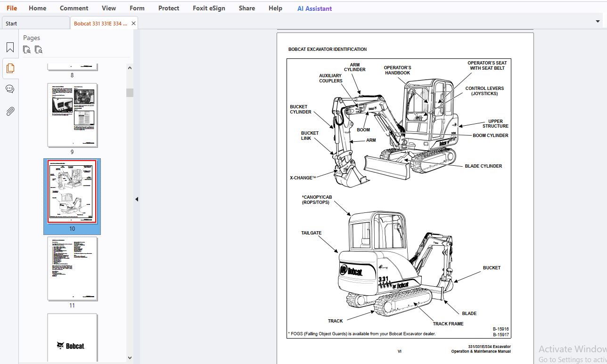Click the TAILGATE label
The width and height of the screenshot is (607, 364).
(312, 233)
